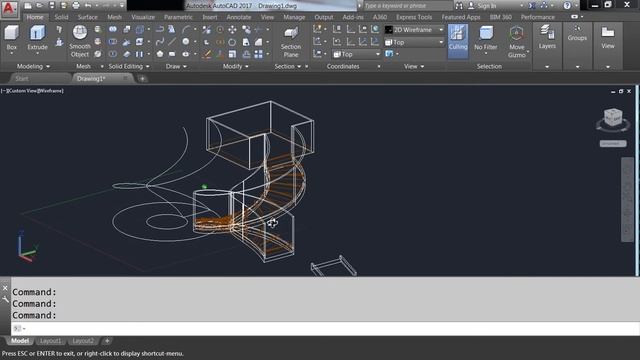Click the keyword search field
This screenshot has height=360, width=640.
pyautogui.click(x=408, y=6)
